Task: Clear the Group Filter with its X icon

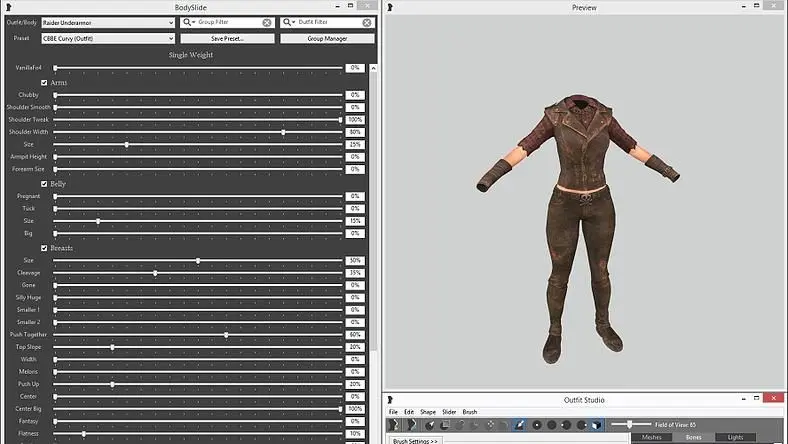Action: pos(267,23)
